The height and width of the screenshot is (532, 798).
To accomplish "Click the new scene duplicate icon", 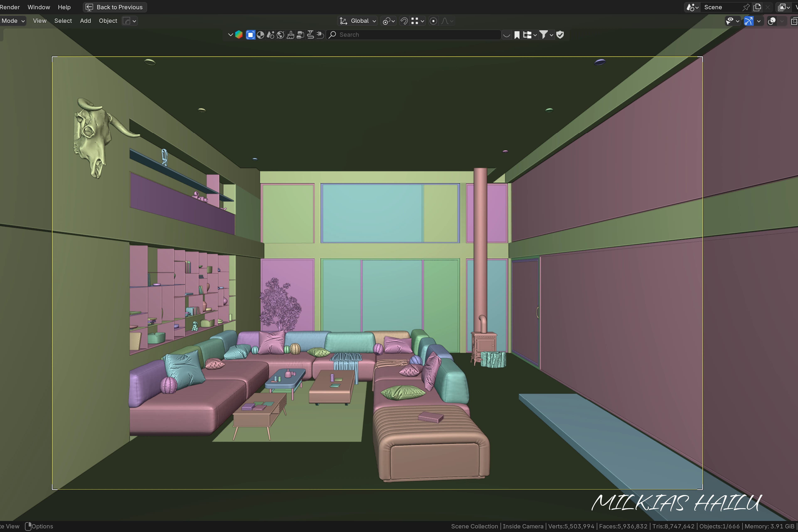I will coord(757,7).
